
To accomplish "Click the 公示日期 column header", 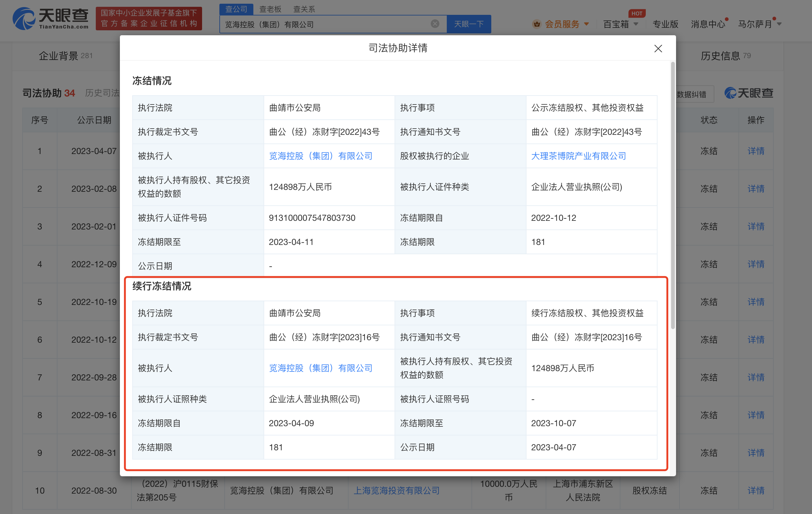I will point(94,120).
